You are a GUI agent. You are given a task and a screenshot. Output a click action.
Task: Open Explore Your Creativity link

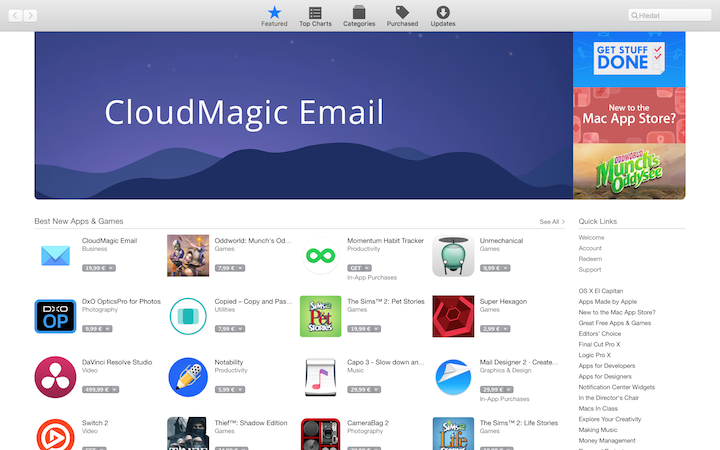tap(610, 419)
